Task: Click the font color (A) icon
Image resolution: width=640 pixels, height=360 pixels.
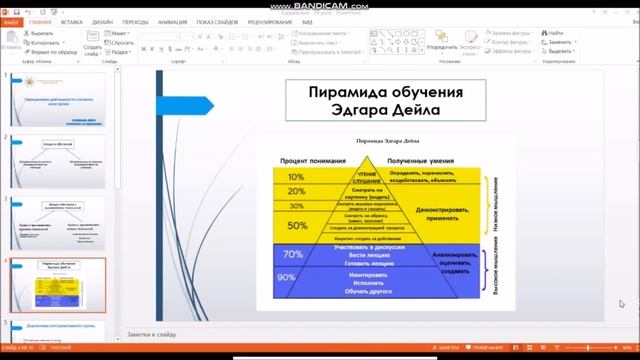Action: coord(216,49)
